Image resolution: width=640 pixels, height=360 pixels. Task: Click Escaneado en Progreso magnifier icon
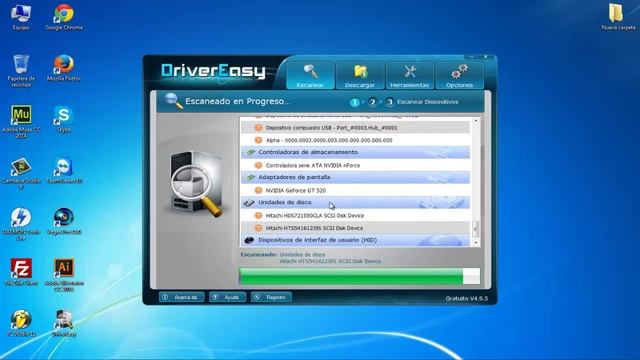tap(173, 101)
